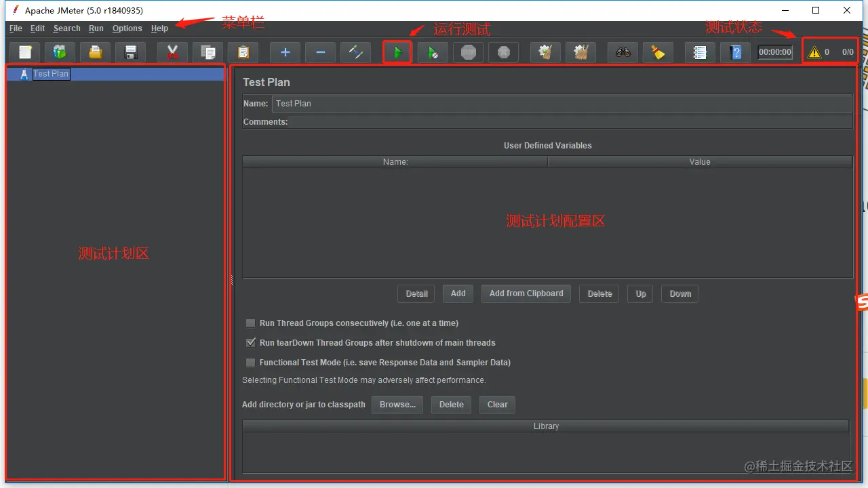
Task: Create a new test plan via toolbar
Action: click(25, 52)
